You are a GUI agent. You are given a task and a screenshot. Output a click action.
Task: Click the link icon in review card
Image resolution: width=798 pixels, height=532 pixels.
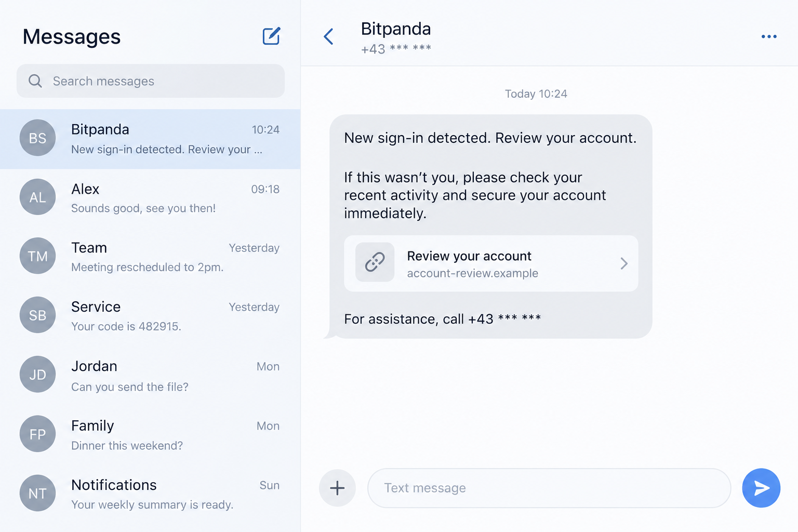(375, 262)
